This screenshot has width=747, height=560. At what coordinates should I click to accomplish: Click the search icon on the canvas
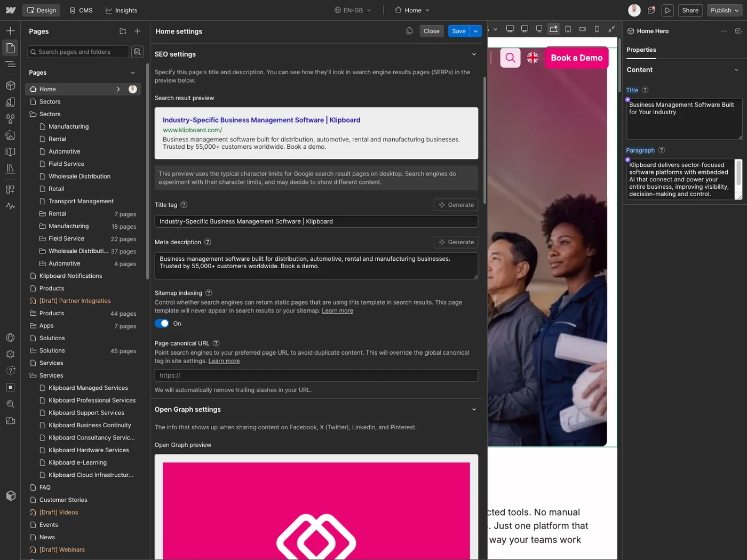tap(511, 58)
